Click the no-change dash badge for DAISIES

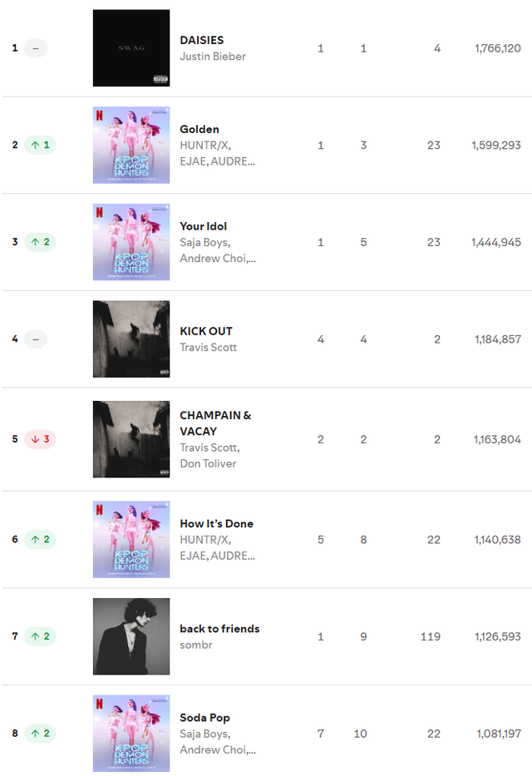pyautogui.click(x=36, y=48)
